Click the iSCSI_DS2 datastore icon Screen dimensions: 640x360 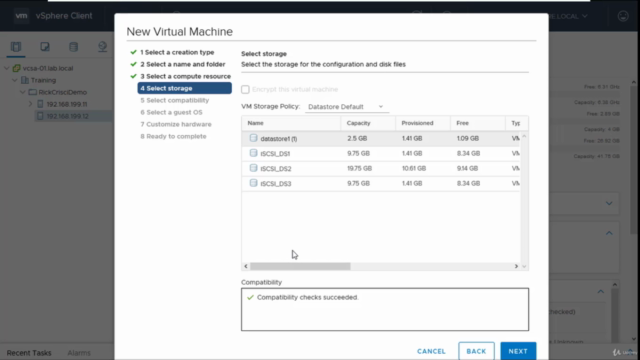(x=253, y=168)
